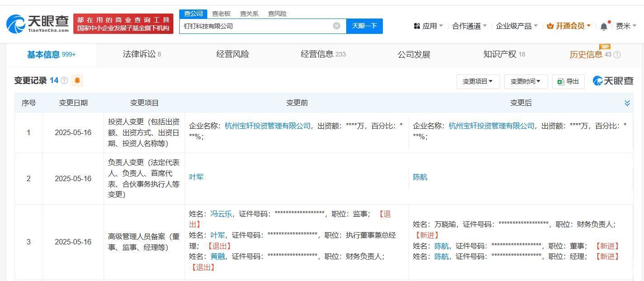The image size is (644, 281).
Task: Open the 黄融 person link
Action: point(217,256)
